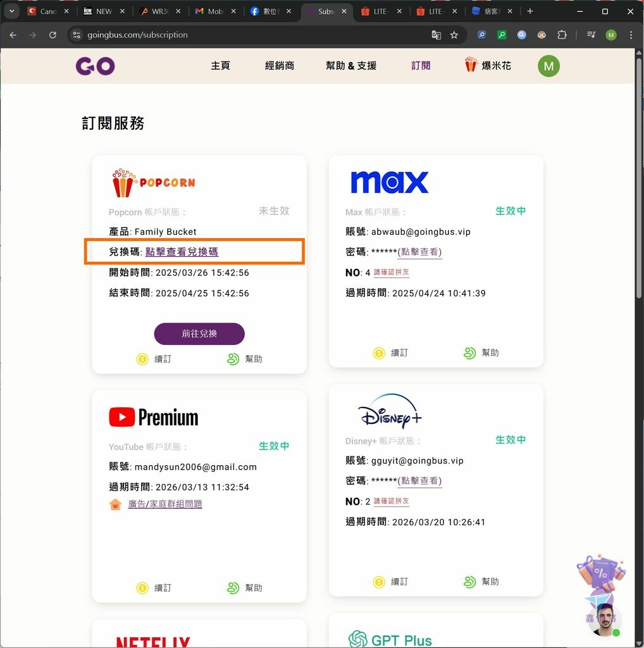The height and width of the screenshot is (648, 644).
Task: Click the 點擊查看兌換碼 link
Action: 182,252
